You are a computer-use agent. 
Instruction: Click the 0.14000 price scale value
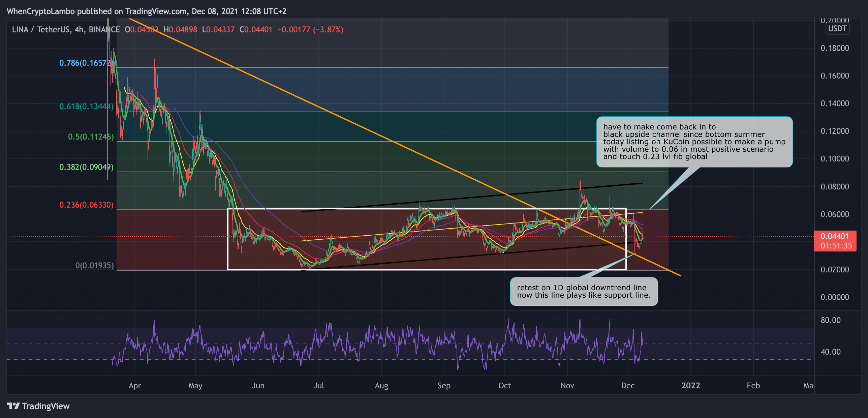[x=835, y=103]
